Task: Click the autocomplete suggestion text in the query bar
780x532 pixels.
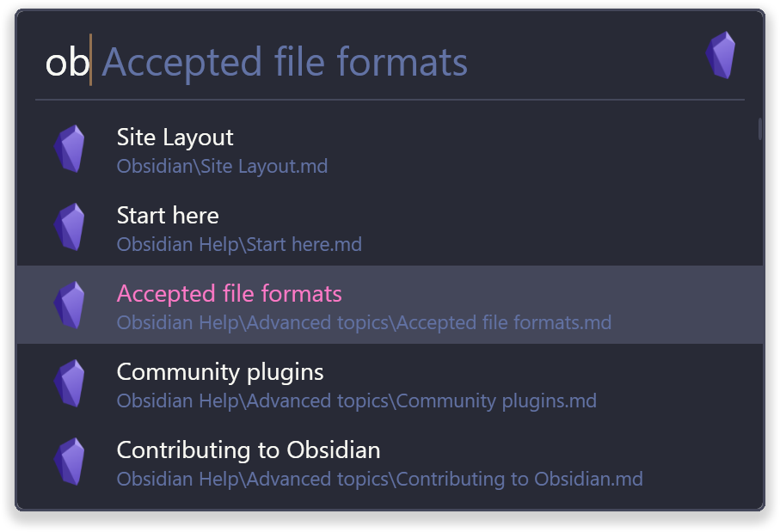Action: point(285,63)
